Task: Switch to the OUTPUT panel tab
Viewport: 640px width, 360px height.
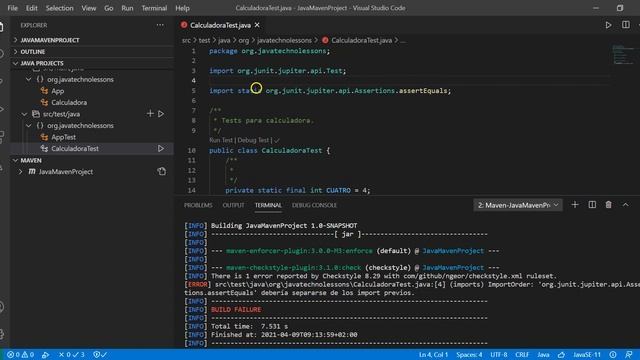Action: [x=233, y=205]
